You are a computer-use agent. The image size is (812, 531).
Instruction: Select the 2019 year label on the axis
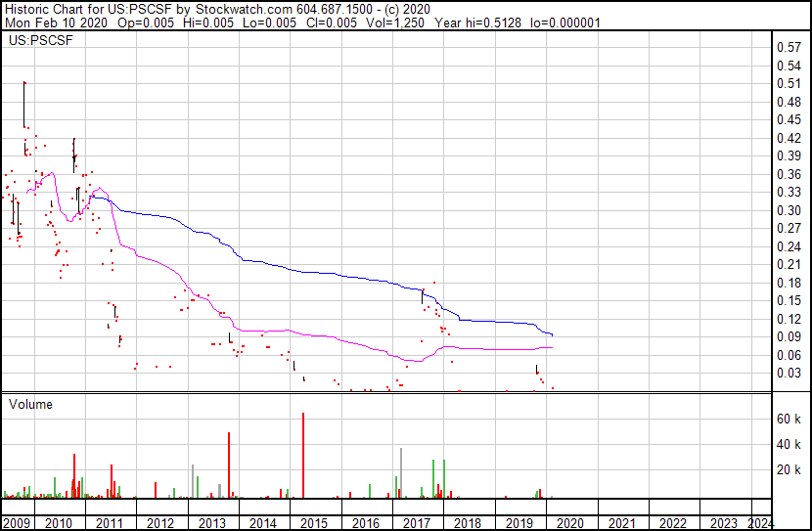pyautogui.click(x=519, y=523)
